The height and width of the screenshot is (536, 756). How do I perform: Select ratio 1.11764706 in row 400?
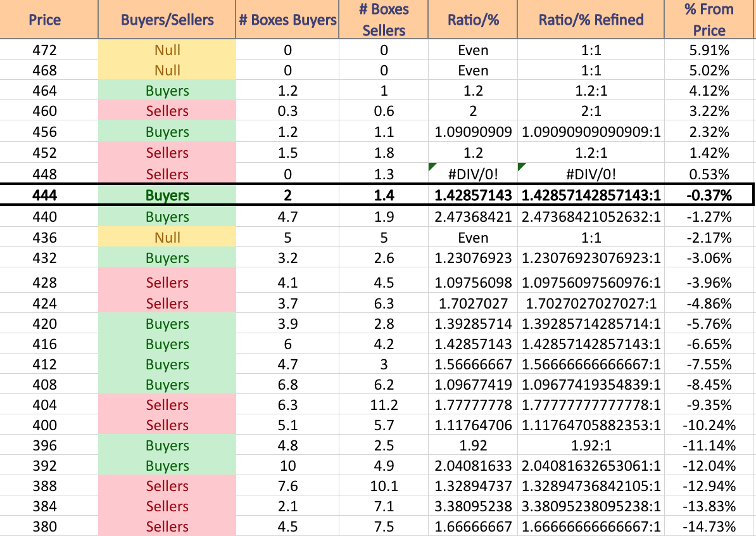click(473, 424)
